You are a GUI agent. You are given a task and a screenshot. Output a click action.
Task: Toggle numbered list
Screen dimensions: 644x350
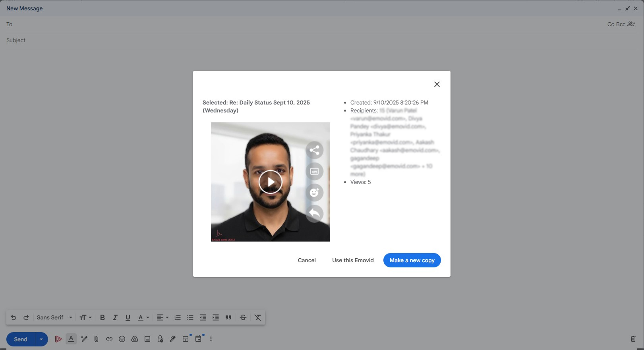[178, 317]
